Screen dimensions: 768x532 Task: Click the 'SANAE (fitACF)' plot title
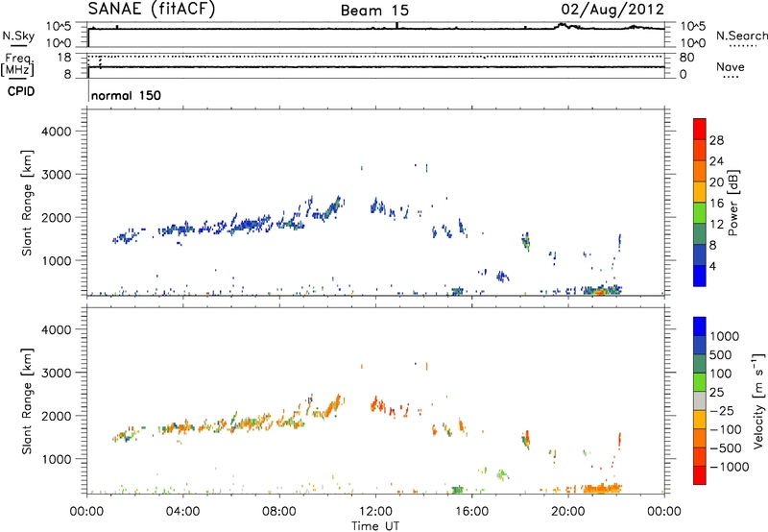tap(152, 9)
